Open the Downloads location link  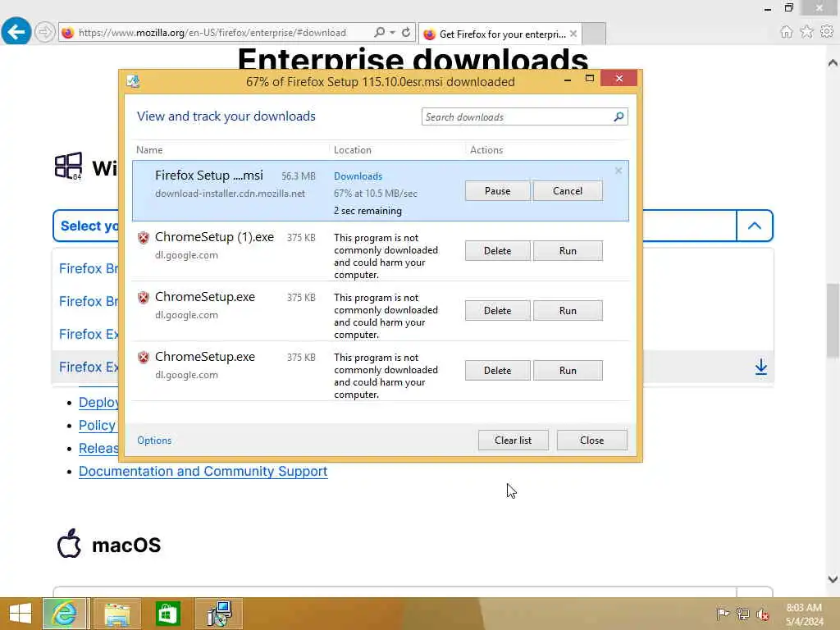[x=358, y=176]
